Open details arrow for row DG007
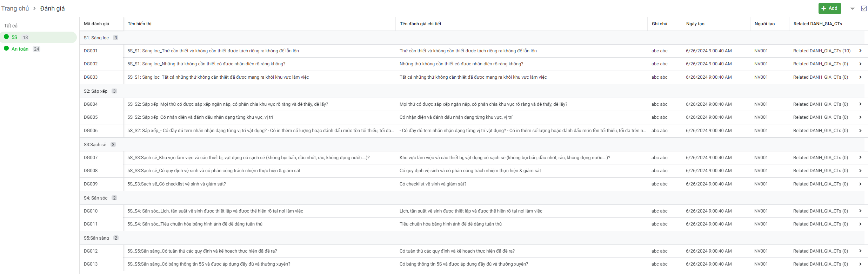The image size is (868, 274). coord(860,158)
